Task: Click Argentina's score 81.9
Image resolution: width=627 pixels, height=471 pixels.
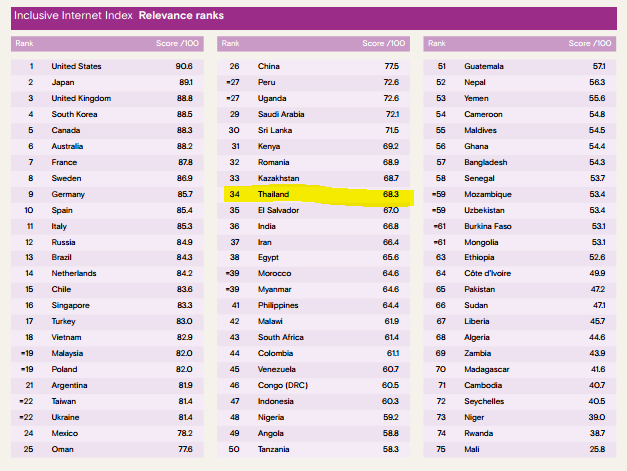Action: [186, 385]
